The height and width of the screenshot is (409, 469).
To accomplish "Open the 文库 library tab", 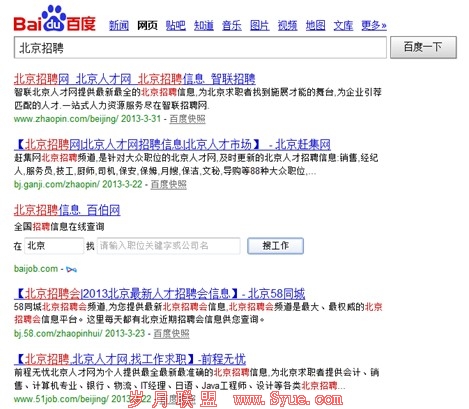I will click(343, 25).
